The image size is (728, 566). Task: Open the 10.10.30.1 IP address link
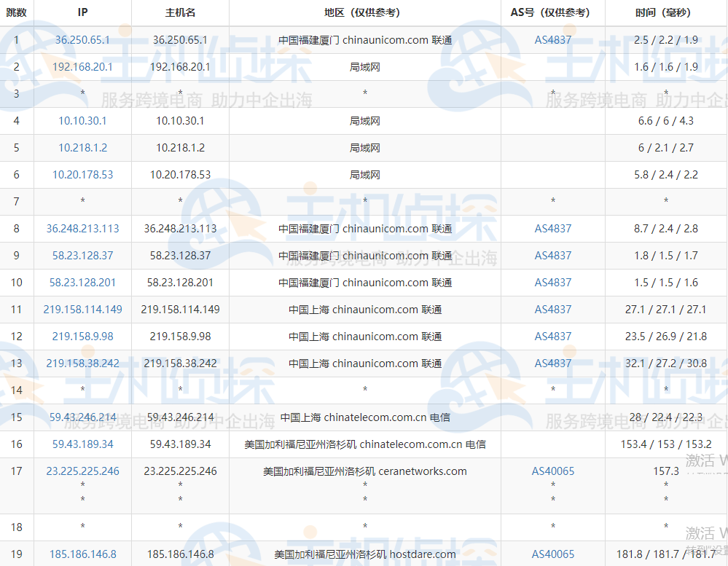(82, 121)
